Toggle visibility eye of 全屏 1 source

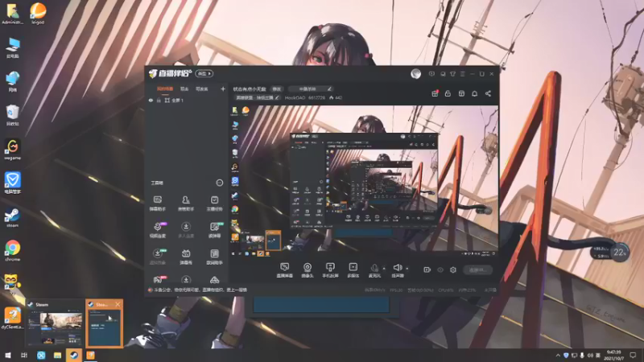pyautogui.click(x=151, y=100)
